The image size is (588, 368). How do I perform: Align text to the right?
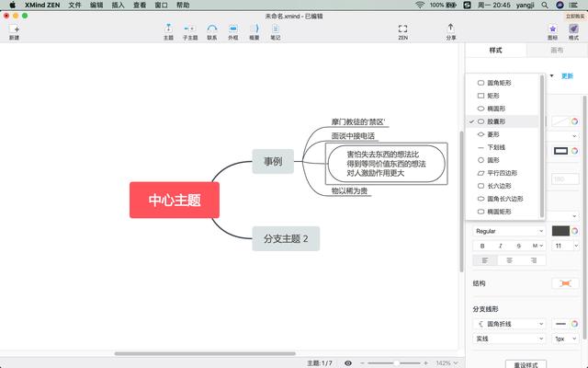pos(534,260)
